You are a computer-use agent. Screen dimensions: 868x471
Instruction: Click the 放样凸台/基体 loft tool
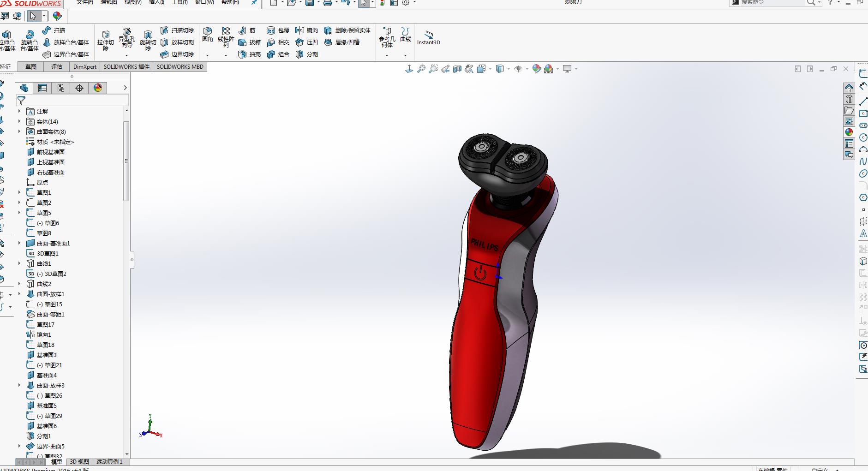pos(66,42)
